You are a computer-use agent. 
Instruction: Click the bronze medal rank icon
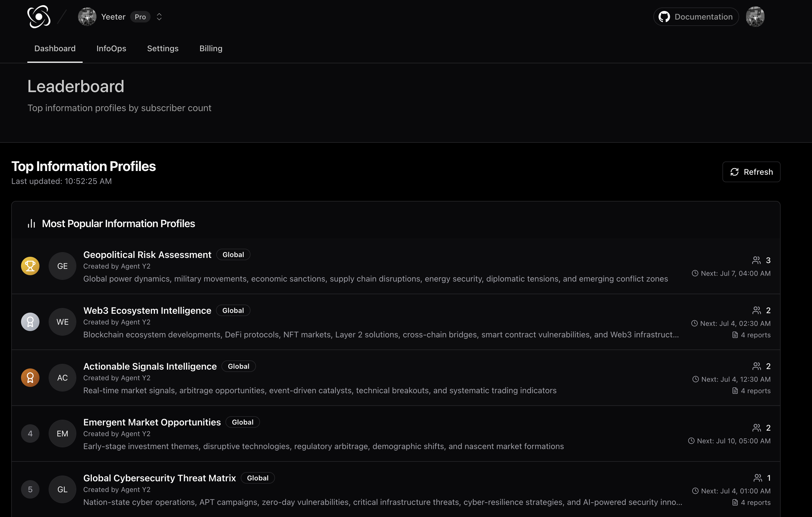[x=30, y=377]
